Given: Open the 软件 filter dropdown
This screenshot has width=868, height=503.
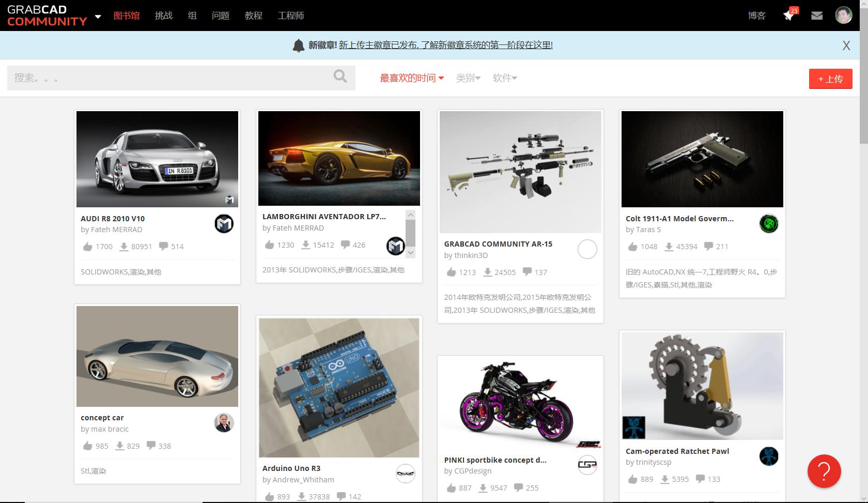Looking at the screenshot, I should pos(504,78).
